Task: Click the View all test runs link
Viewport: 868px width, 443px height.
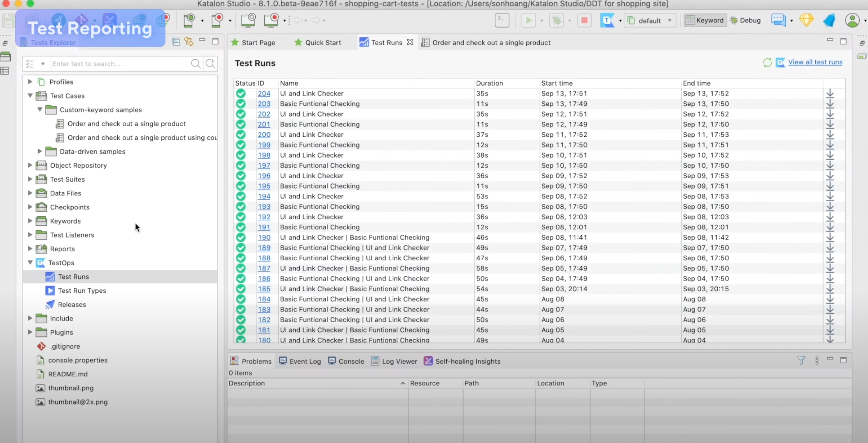Action: point(815,62)
